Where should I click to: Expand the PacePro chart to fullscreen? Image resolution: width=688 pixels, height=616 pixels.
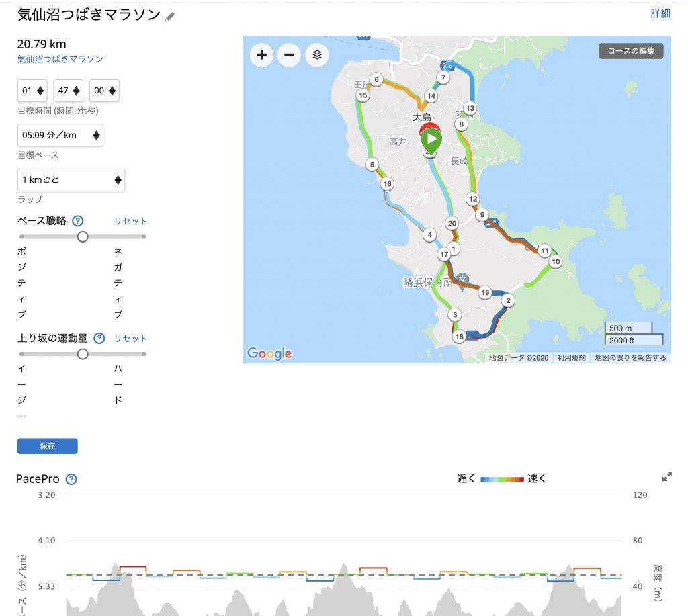coord(667,476)
